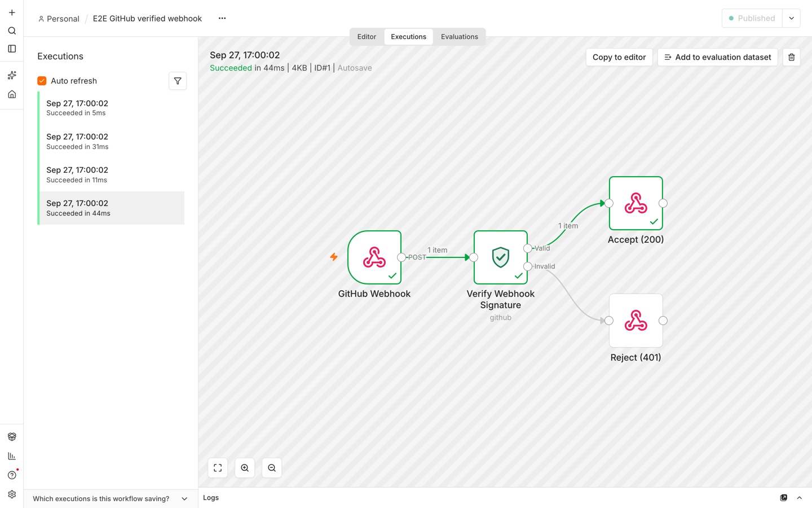
Task: Open search from the left sidebar
Action: pos(12,30)
